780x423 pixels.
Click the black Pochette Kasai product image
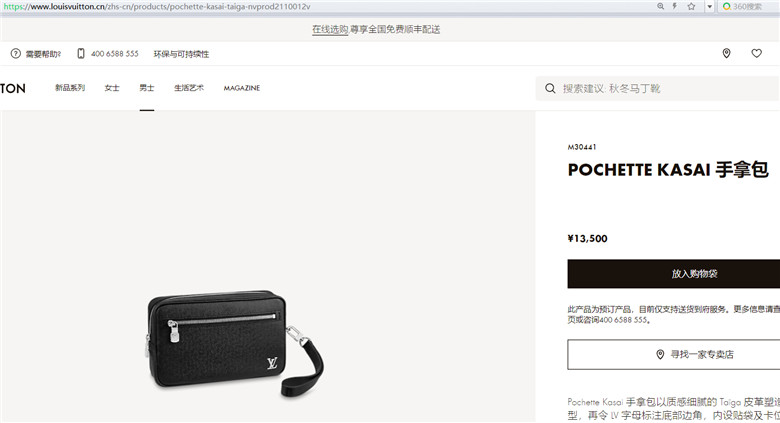click(x=235, y=343)
